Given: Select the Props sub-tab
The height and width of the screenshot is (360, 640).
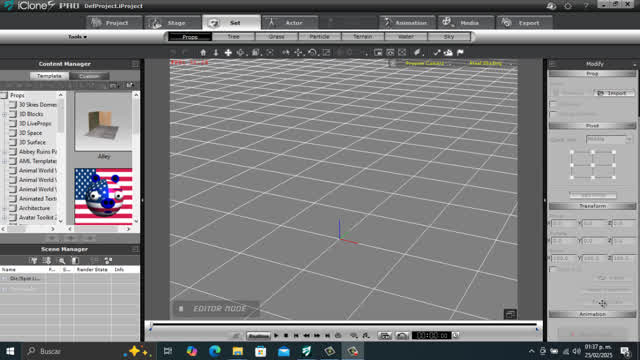Looking at the screenshot, I should pos(190,37).
